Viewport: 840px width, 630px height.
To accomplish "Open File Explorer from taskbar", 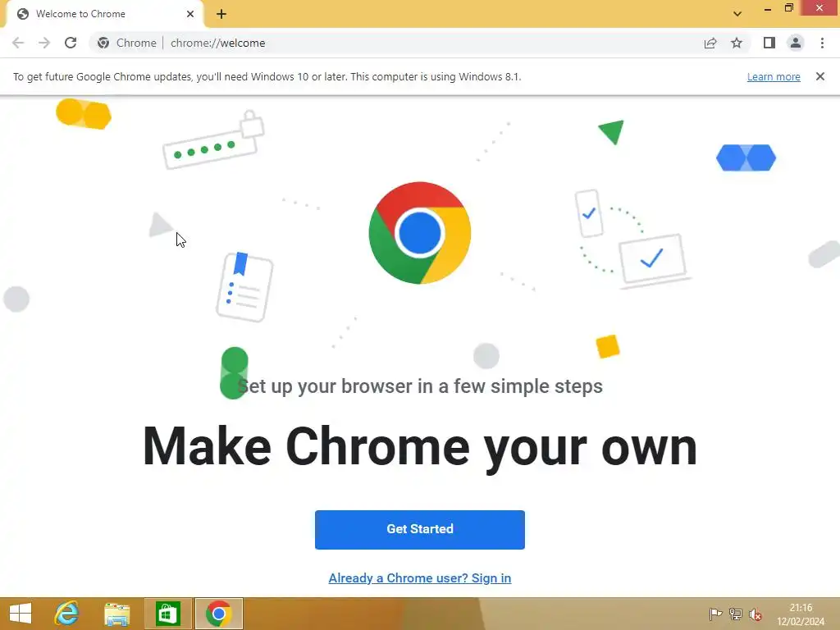I will [x=116, y=614].
